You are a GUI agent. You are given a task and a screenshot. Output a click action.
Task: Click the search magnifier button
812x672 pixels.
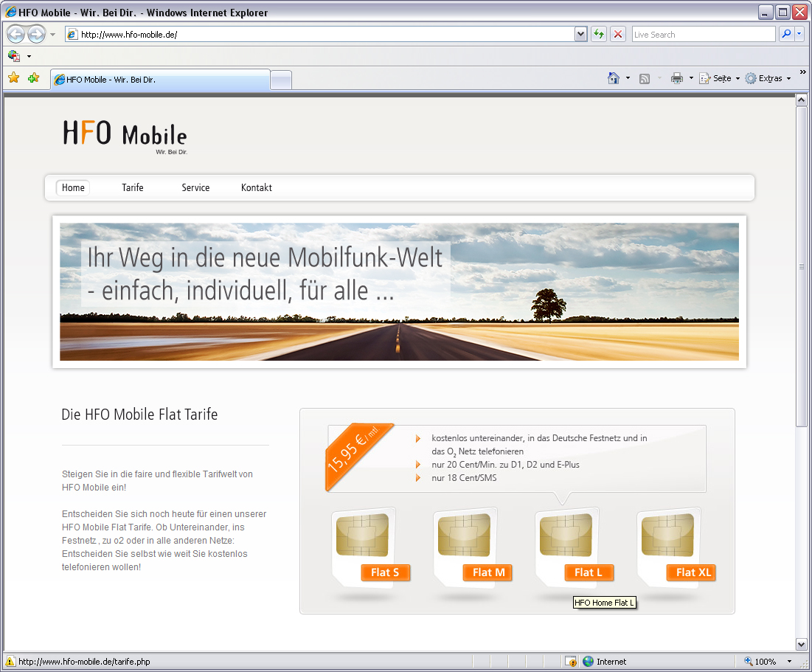coord(786,34)
